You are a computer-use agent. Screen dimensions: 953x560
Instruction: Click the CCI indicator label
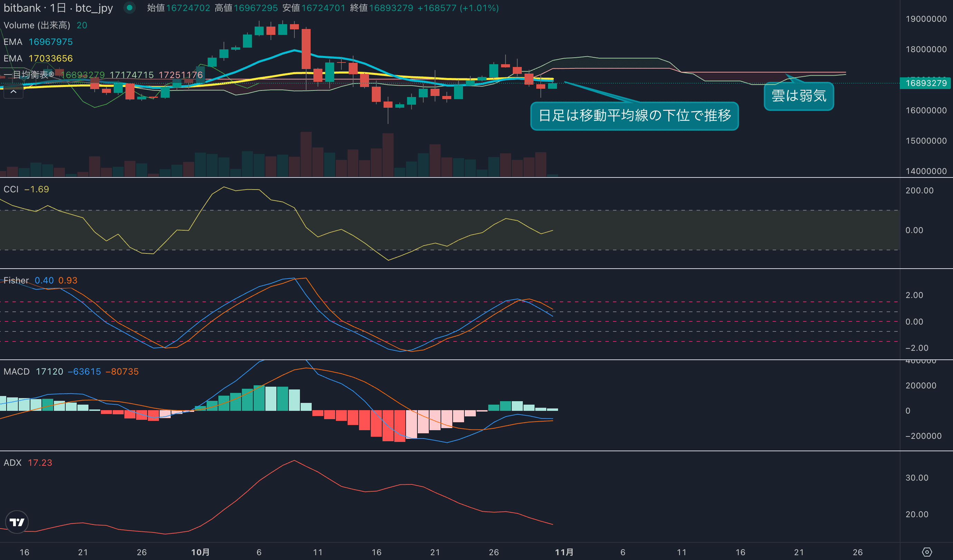click(11, 189)
